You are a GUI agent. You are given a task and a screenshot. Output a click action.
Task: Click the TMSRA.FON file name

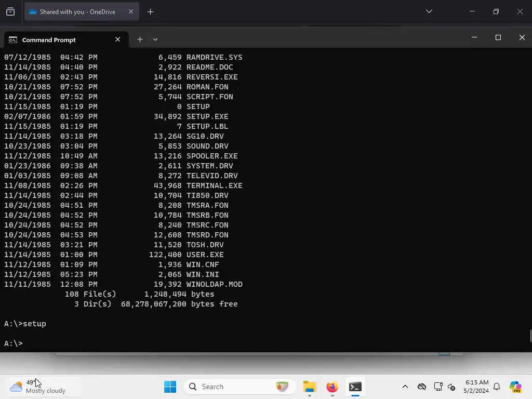[207, 205]
